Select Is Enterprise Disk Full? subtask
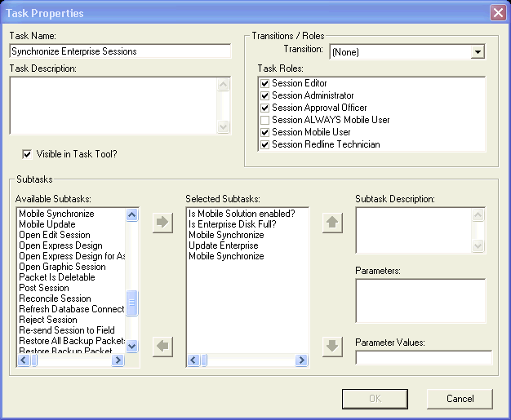 (x=231, y=224)
